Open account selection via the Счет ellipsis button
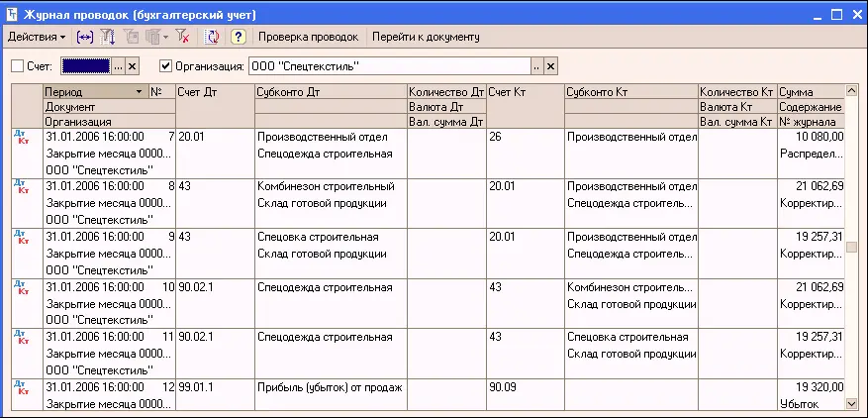 coord(118,66)
